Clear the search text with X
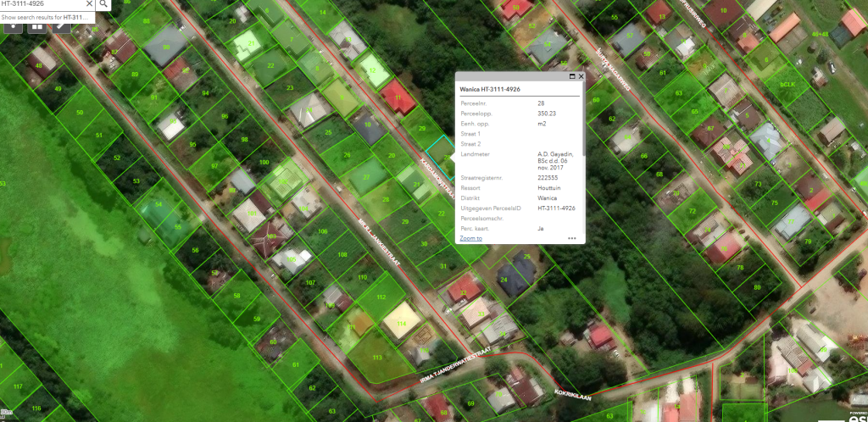Screen dimensions: 868x422 [x=88, y=4]
